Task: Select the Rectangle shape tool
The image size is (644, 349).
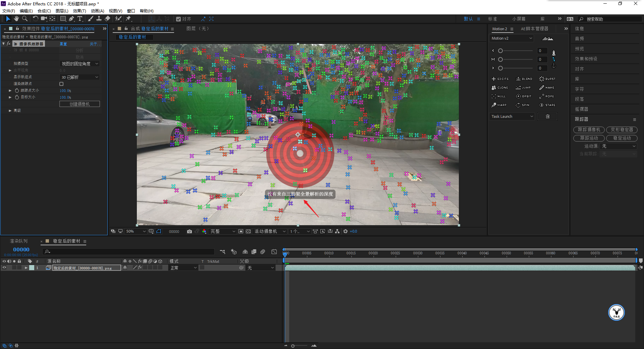Action: (x=63, y=19)
